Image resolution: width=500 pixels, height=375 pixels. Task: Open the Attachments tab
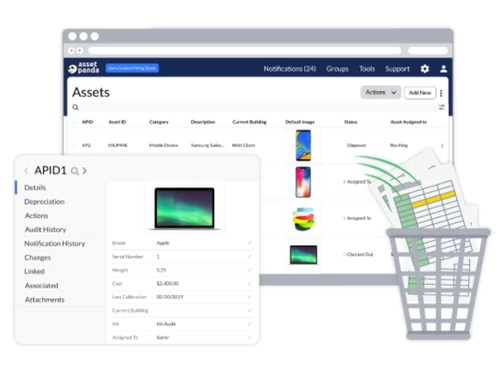(x=44, y=300)
